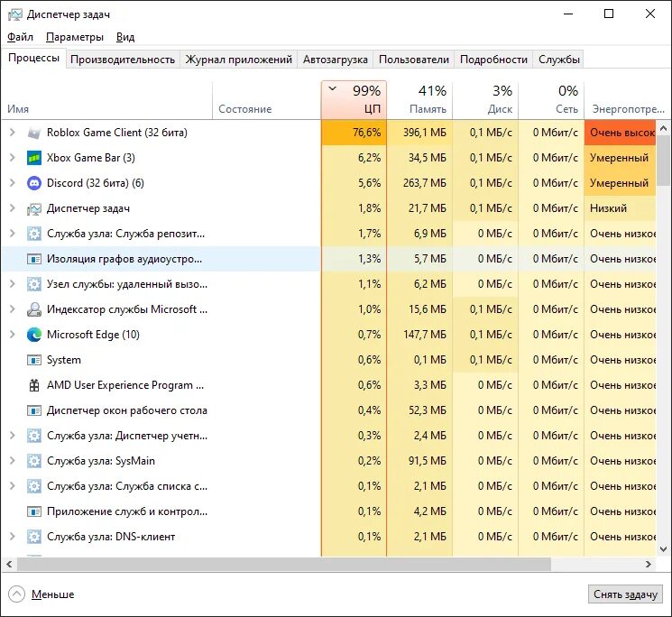Sort by the ЦП column header

[x=354, y=100]
